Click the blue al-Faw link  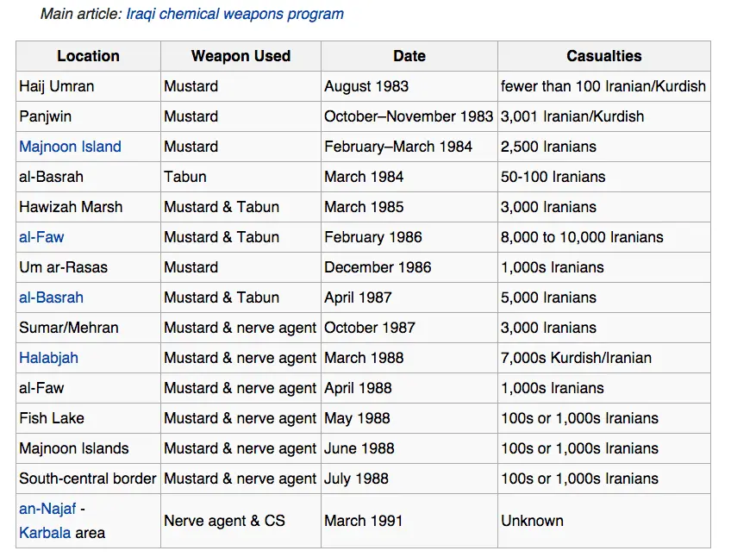click(x=41, y=237)
